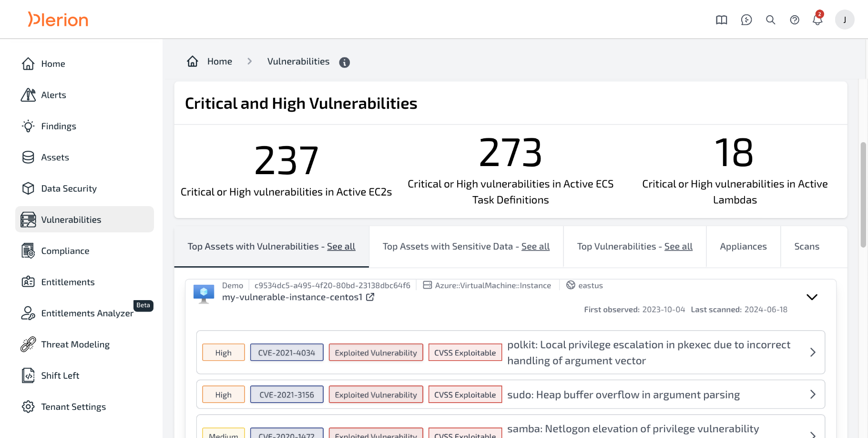Collapse the my-vulnerable-instance-centos1 asset card
The width and height of the screenshot is (868, 438).
[812, 297]
